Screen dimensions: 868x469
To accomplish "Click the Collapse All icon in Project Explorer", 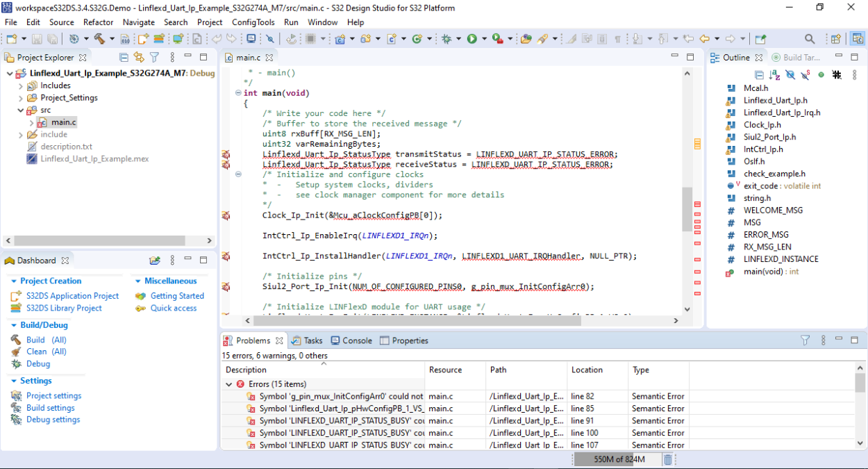I will tap(124, 58).
